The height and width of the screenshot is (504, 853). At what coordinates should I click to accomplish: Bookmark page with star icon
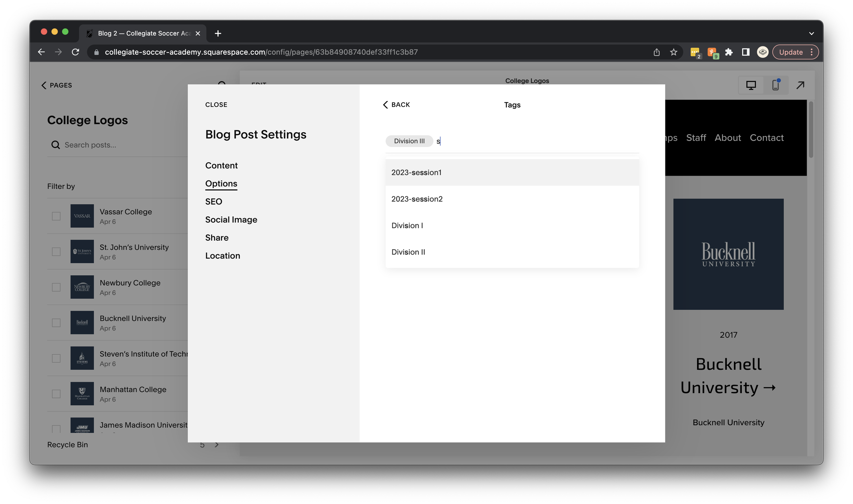pyautogui.click(x=673, y=52)
